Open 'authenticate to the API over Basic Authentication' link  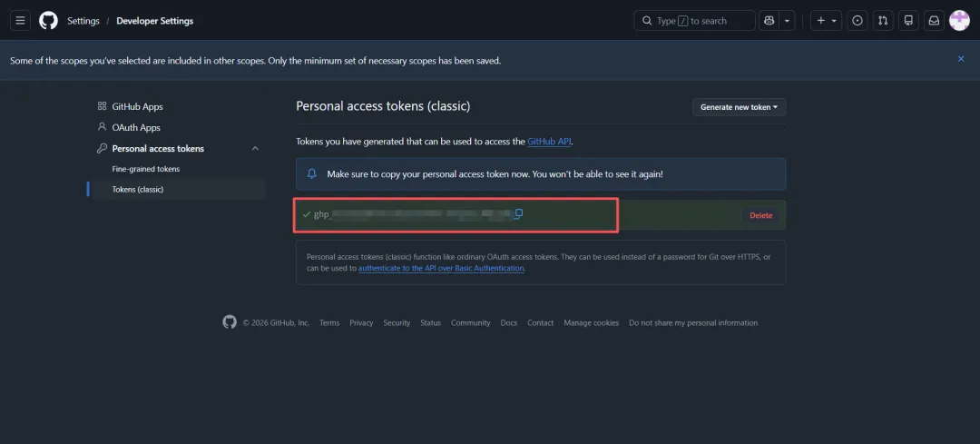[x=441, y=268]
